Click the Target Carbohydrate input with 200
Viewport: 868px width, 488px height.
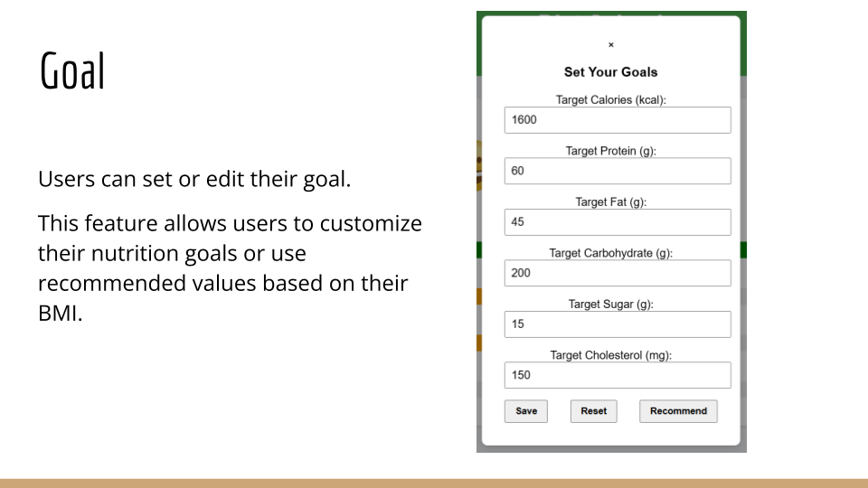click(x=618, y=273)
